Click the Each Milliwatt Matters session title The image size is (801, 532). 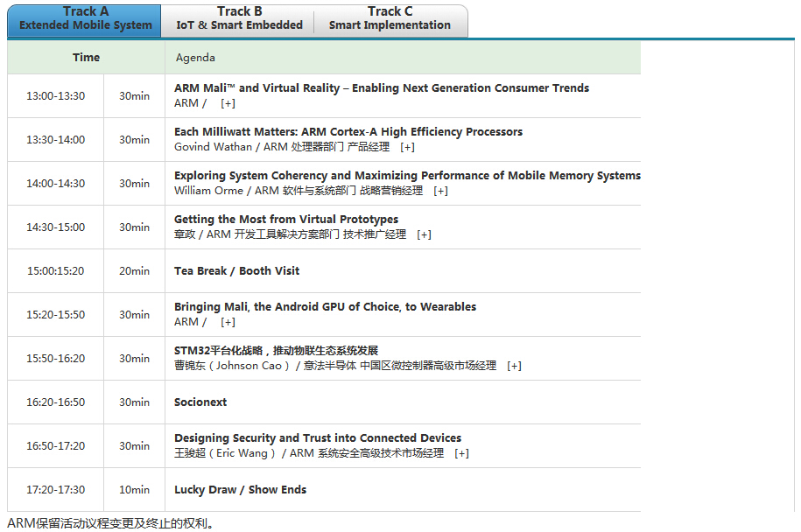(348, 132)
